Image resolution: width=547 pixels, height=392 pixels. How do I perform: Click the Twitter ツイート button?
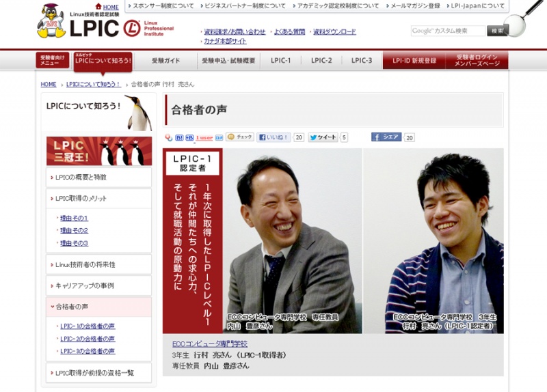(323, 137)
